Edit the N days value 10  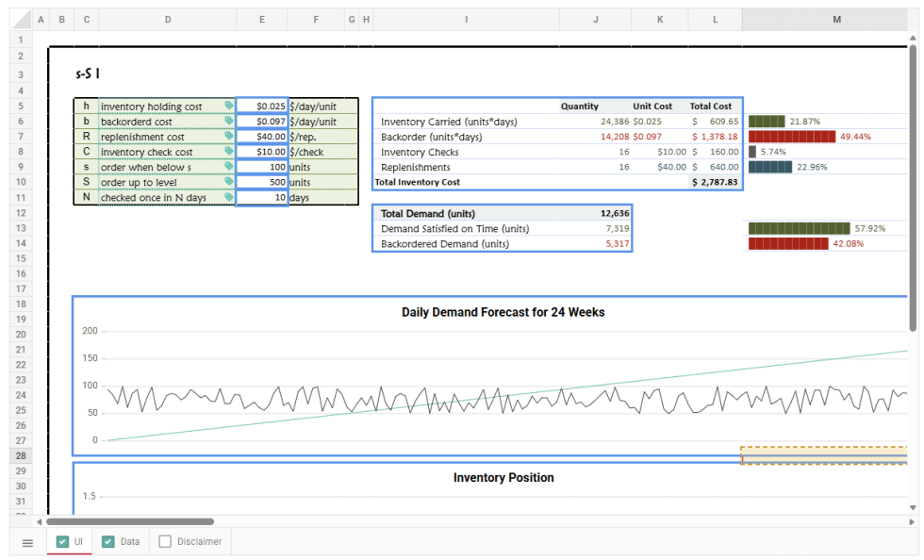point(262,197)
